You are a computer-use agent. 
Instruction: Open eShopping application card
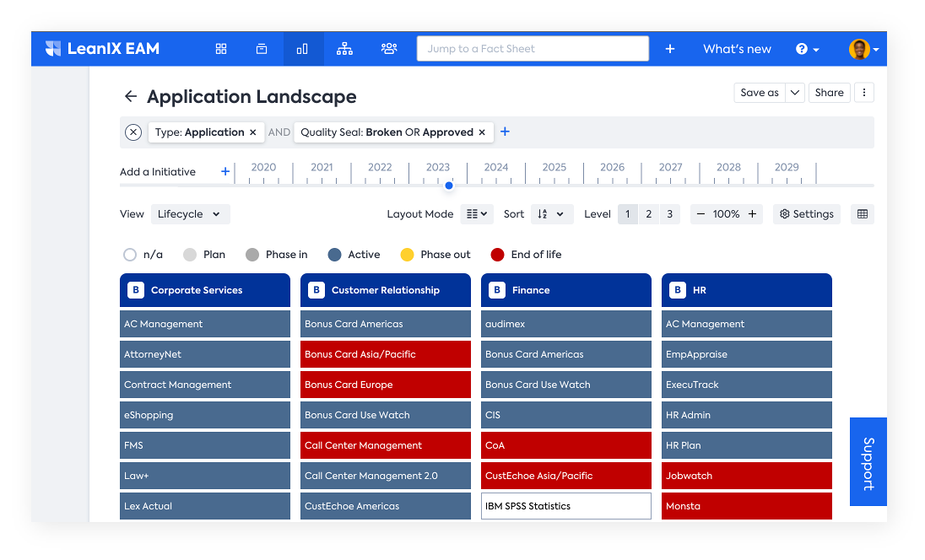(205, 415)
